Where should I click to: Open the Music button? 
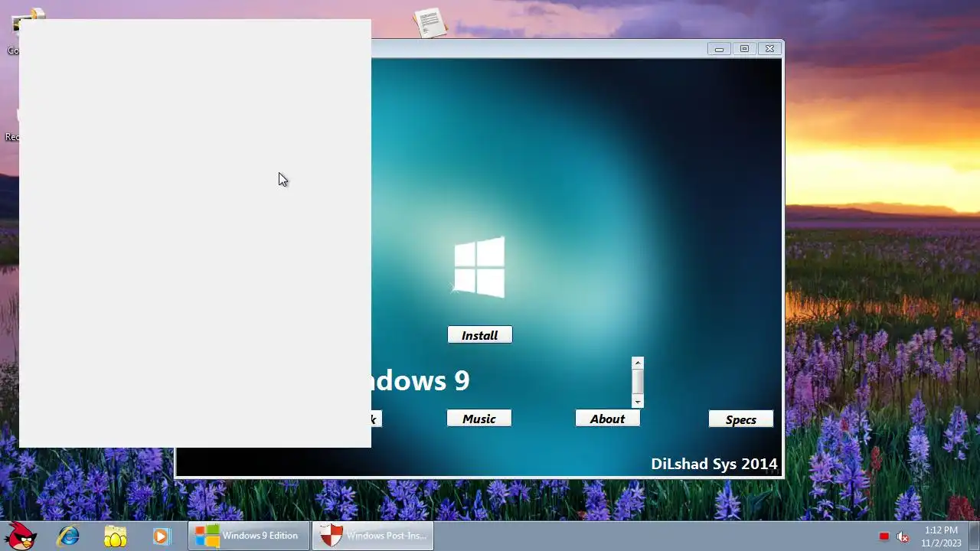pos(479,419)
